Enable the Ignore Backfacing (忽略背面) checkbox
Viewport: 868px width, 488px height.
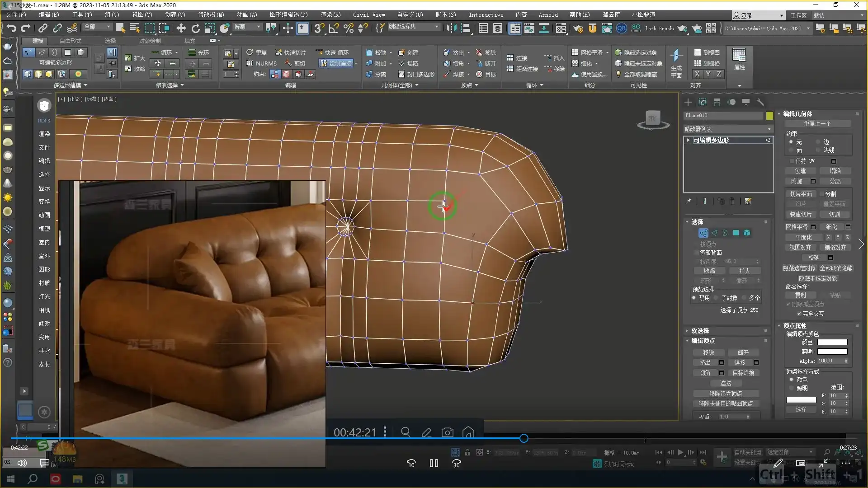(x=696, y=253)
